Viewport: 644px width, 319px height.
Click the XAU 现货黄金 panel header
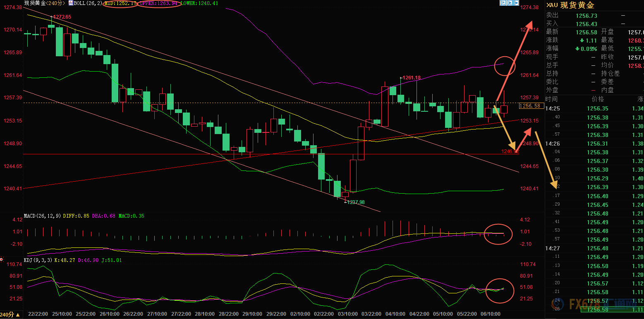click(570, 5)
